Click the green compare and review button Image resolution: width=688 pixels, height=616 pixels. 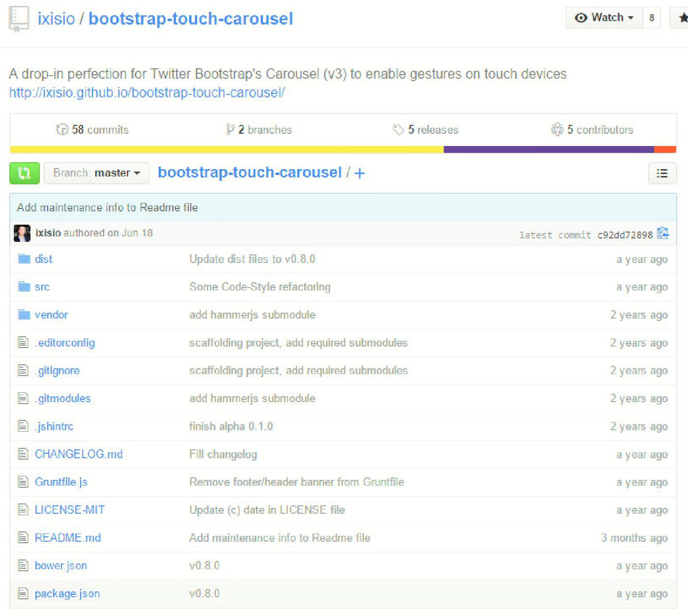(x=24, y=173)
